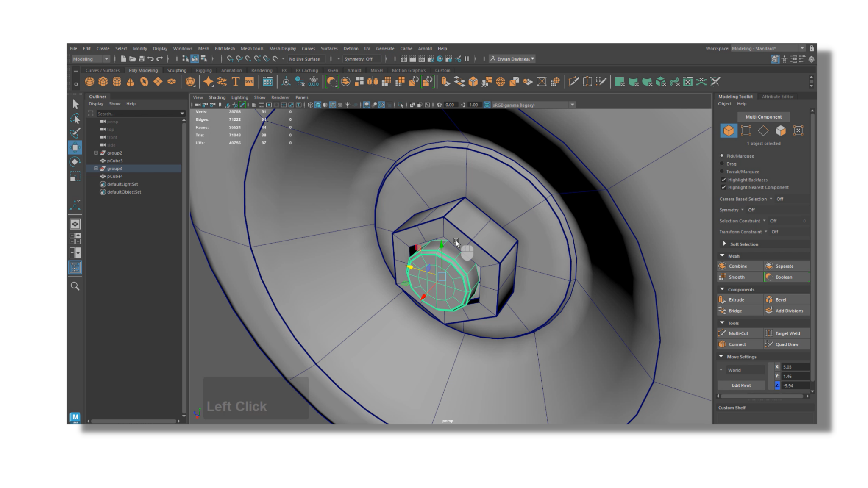
Task: Open the Erwan Davisseau account dropdown
Action: [512, 59]
